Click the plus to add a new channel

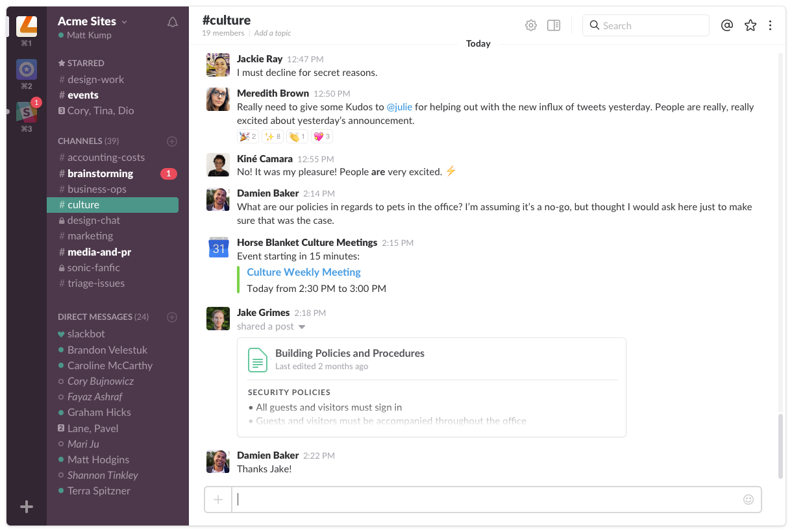point(172,141)
